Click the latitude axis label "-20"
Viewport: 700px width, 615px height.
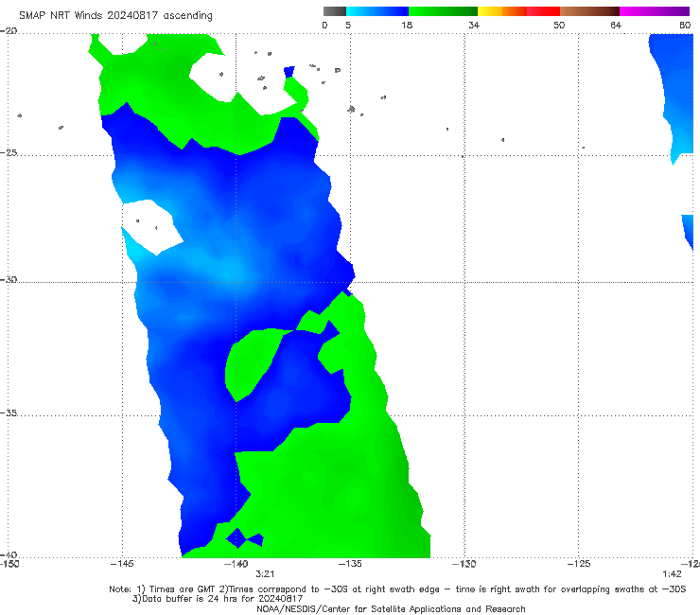click(x=9, y=31)
